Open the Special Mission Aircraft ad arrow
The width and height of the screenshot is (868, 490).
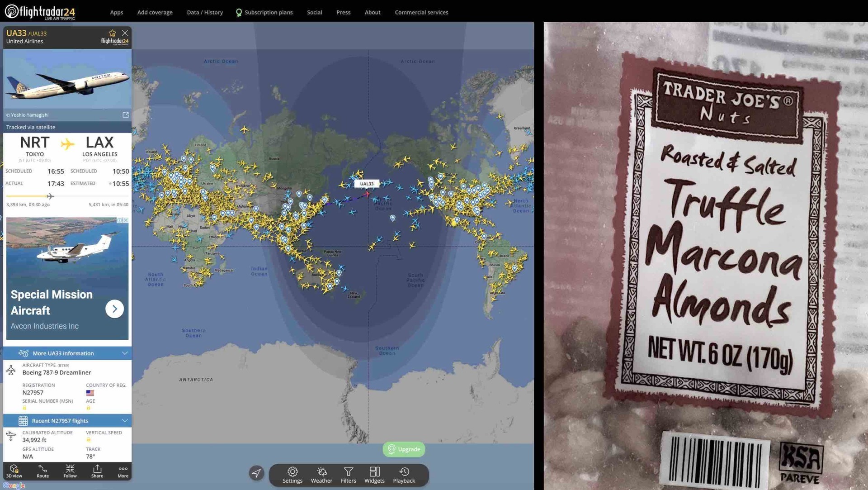point(114,309)
